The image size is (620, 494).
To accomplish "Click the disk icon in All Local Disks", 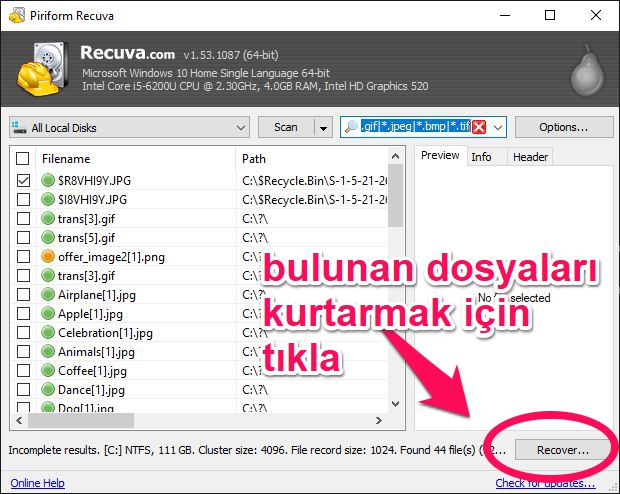I will [19, 127].
